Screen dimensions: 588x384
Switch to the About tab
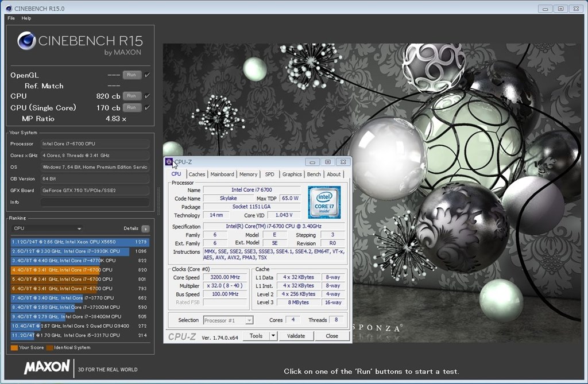coord(334,174)
